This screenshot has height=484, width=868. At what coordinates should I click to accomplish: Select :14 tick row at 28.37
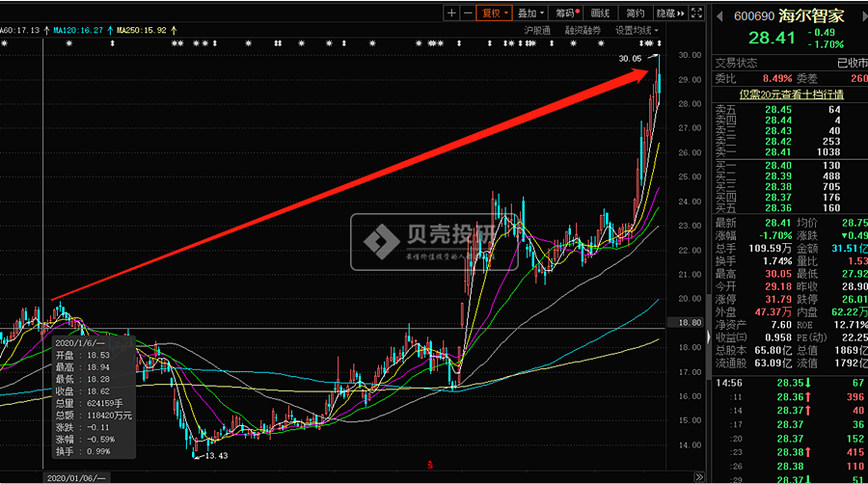pyautogui.click(x=790, y=411)
